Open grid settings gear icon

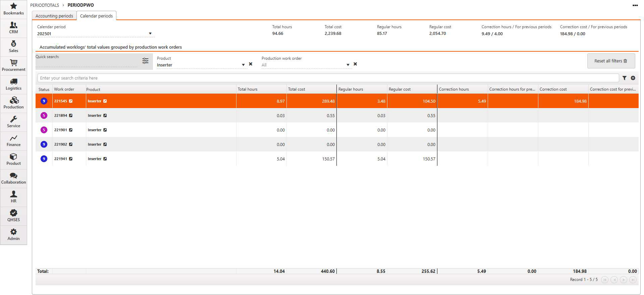click(x=633, y=78)
